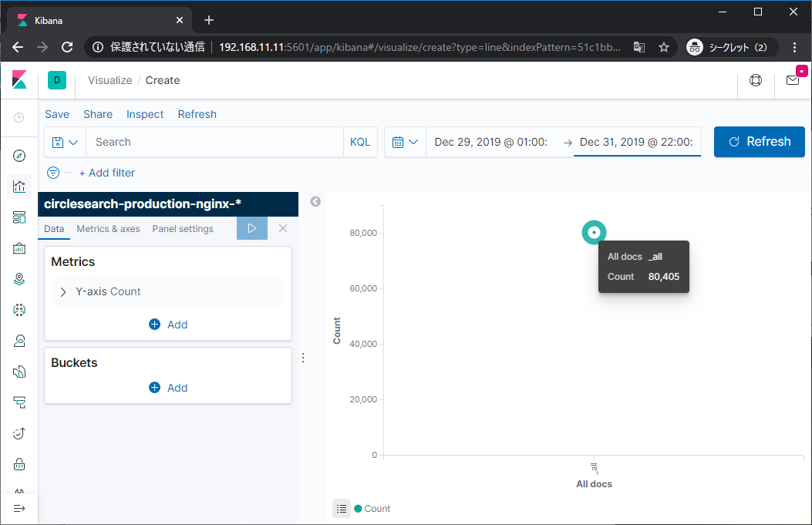Open Maps from the side navigation
The image size is (812, 525).
point(19,279)
